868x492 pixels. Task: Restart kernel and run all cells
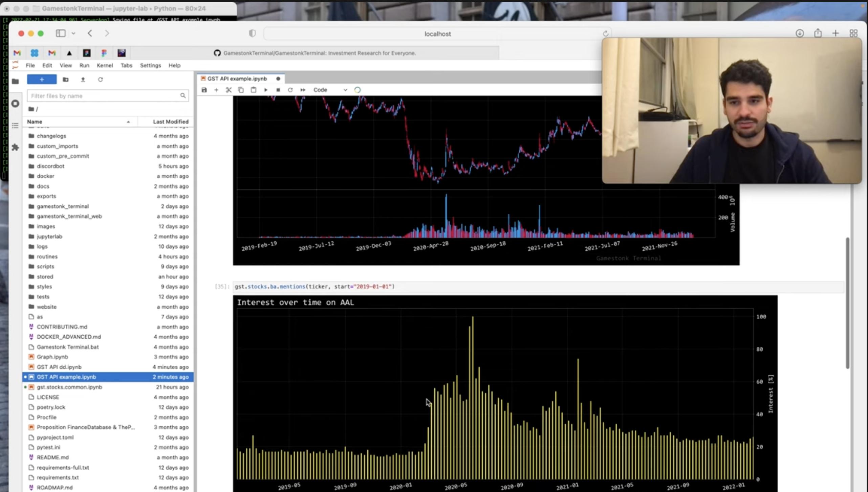[303, 90]
